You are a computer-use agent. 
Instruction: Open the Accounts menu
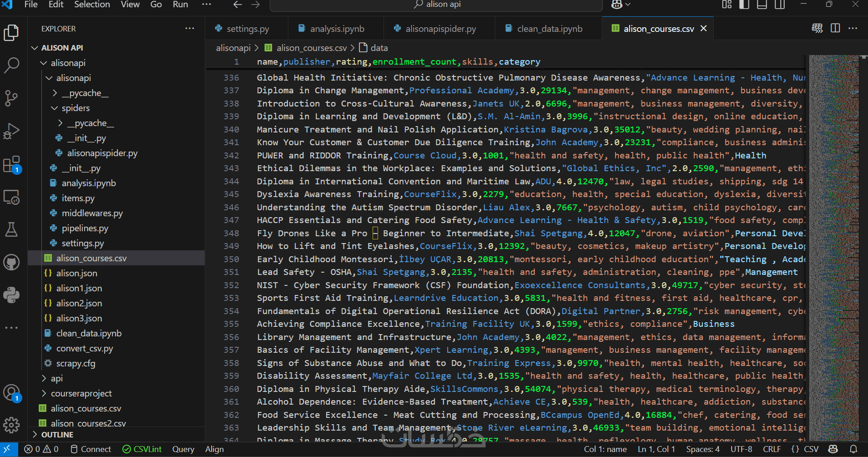tap(11, 393)
